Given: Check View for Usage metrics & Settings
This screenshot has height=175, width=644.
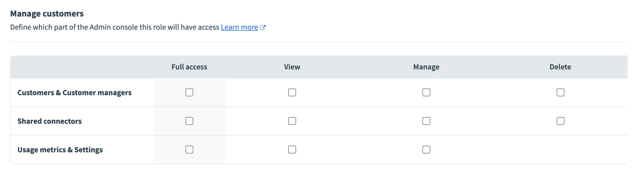Looking at the screenshot, I should 292,150.
